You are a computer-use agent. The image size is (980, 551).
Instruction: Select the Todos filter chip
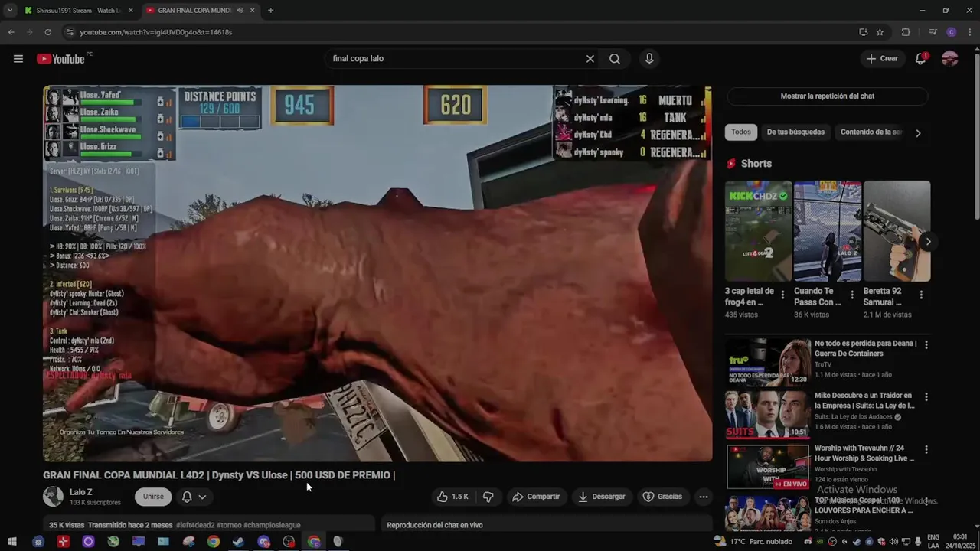(741, 132)
